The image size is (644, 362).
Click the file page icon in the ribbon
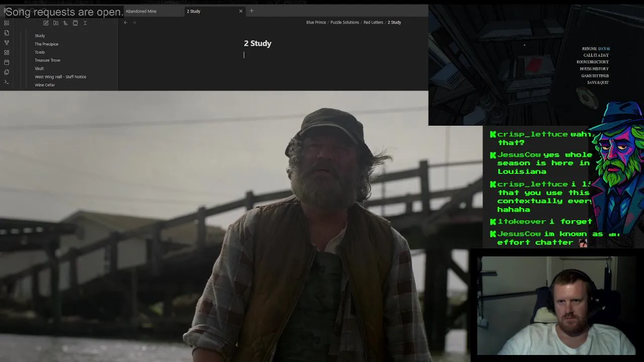pyautogui.click(x=7, y=33)
